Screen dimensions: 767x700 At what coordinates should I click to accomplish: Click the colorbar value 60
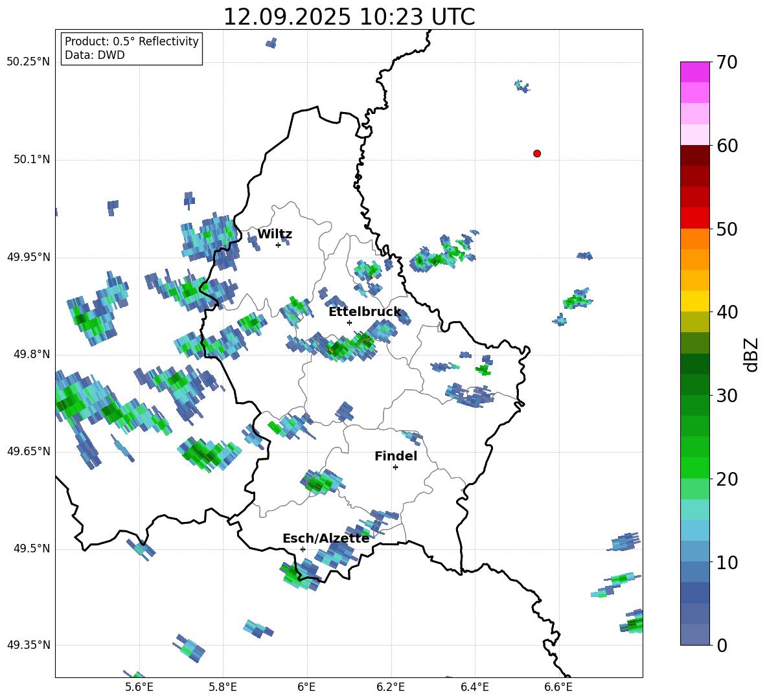(x=727, y=146)
